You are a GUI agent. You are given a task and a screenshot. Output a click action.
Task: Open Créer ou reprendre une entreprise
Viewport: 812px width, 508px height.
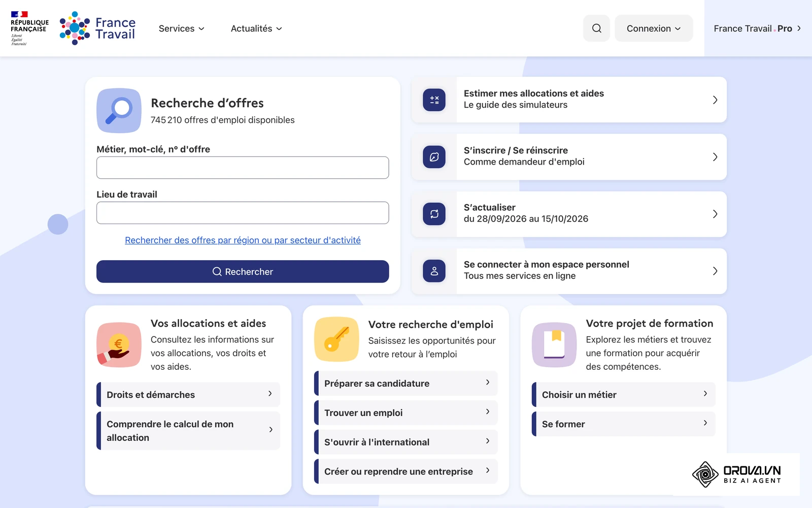[406, 471]
